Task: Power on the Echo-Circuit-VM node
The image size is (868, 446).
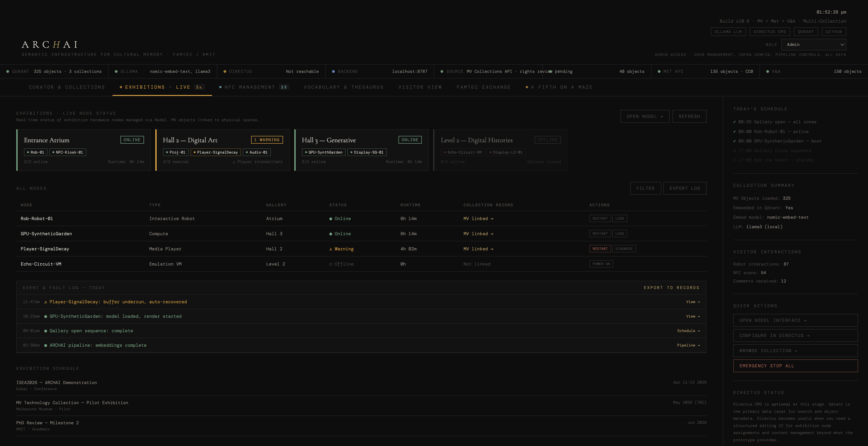Action: pos(601,264)
